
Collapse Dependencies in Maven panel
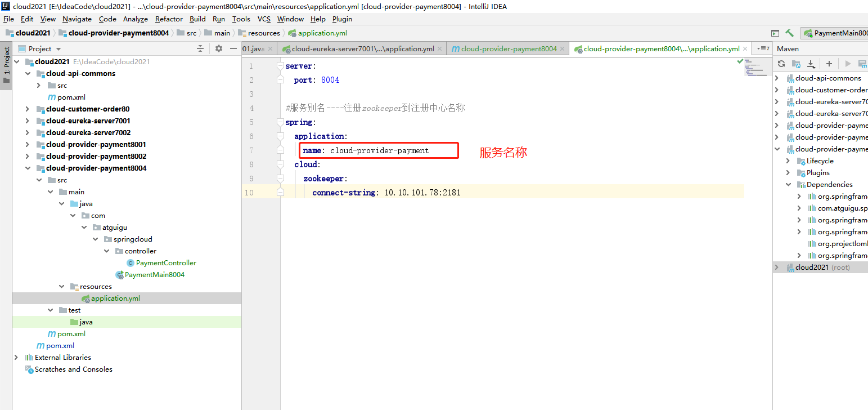coord(788,184)
